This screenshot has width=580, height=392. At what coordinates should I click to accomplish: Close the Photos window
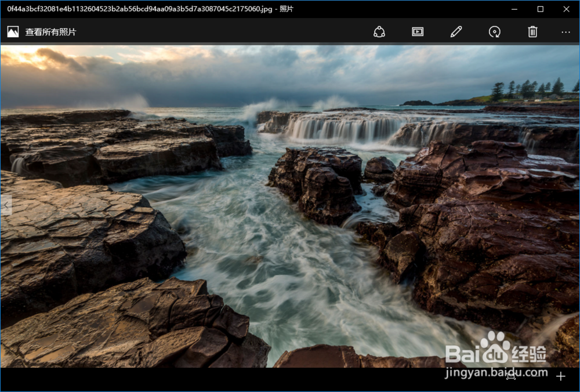[566, 9]
